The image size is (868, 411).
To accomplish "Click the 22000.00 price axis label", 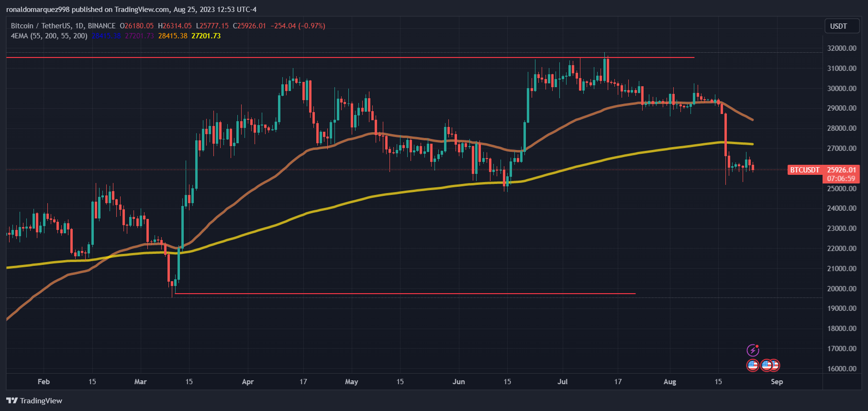I will [x=842, y=249].
